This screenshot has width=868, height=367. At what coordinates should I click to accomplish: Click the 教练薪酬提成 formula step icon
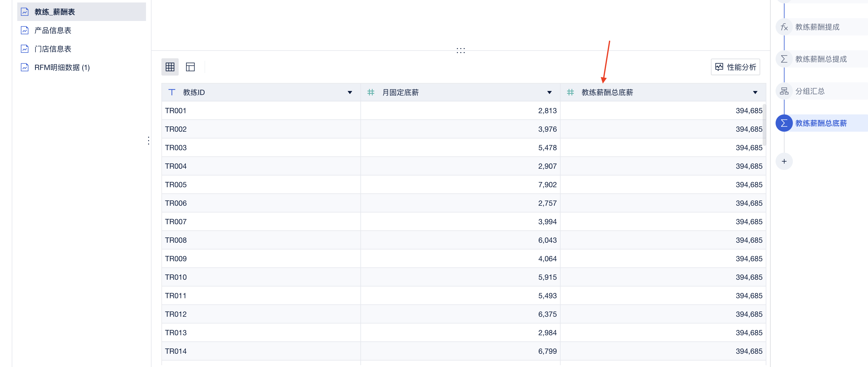coord(784,27)
